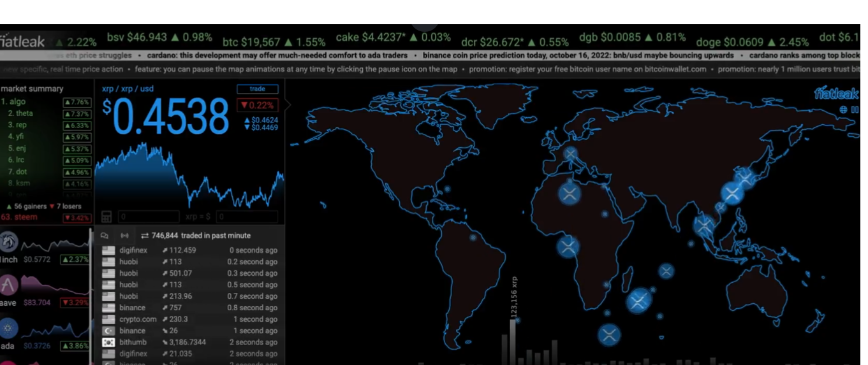Viewport: 868px width, 365px height.
Task: Click the doge $0.0609 ticker item
Action: point(753,42)
